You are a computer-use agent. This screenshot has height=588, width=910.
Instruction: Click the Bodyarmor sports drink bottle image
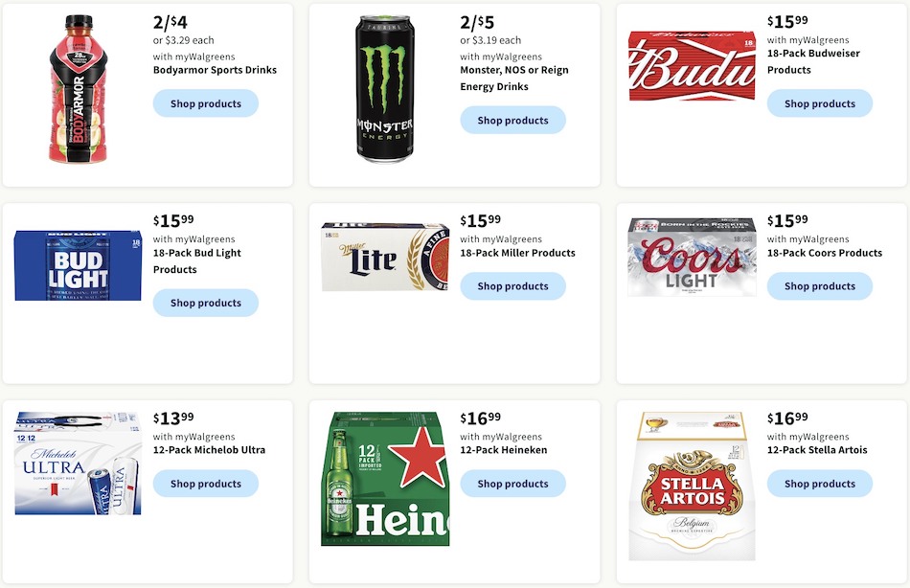pos(79,89)
